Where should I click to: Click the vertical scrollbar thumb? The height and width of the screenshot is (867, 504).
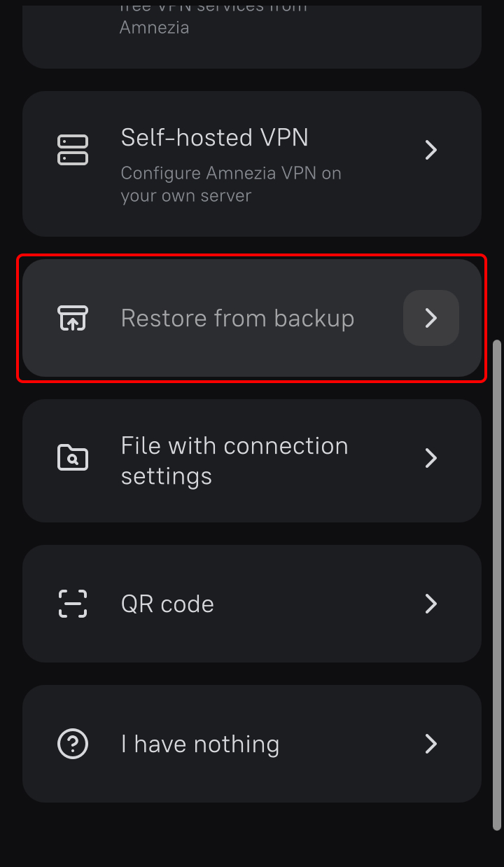pyautogui.click(x=497, y=581)
